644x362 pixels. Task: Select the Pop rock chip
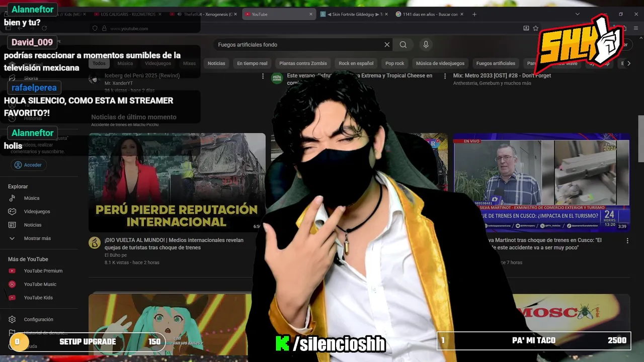pyautogui.click(x=394, y=63)
